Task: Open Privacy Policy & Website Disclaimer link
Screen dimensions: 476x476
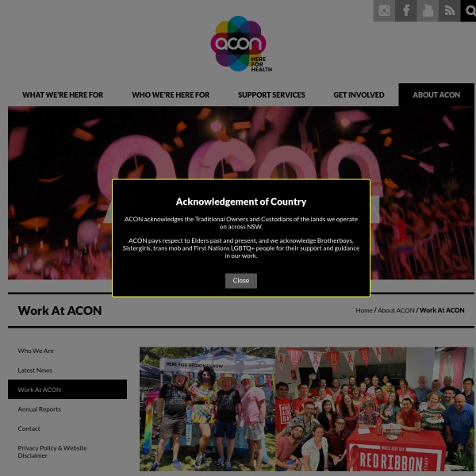Action: point(52,451)
